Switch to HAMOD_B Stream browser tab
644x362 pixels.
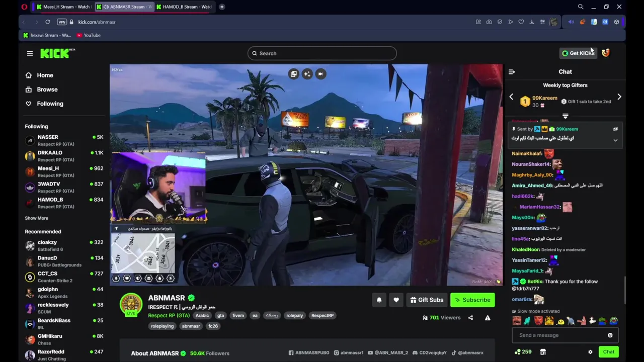pyautogui.click(x=184, y=7)
